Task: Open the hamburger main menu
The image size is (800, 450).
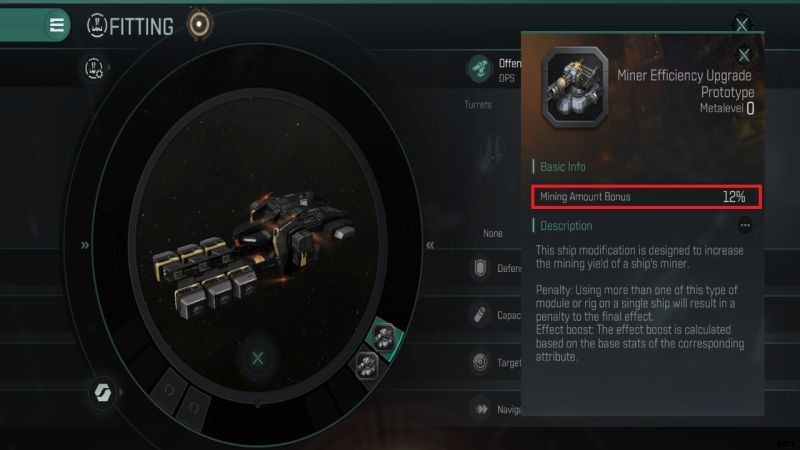Action: [57, 24]
